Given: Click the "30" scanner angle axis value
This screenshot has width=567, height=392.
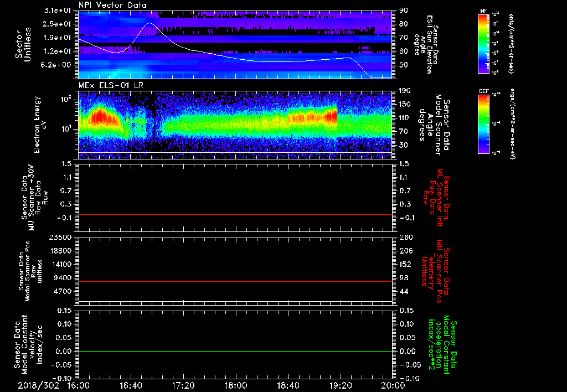Looking at the screenshot, I should tap(403, 145).
